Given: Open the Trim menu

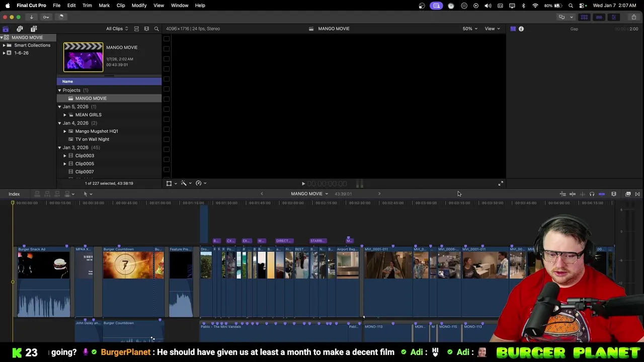Looking at the screenshot, I should click(x=87, y=6).
